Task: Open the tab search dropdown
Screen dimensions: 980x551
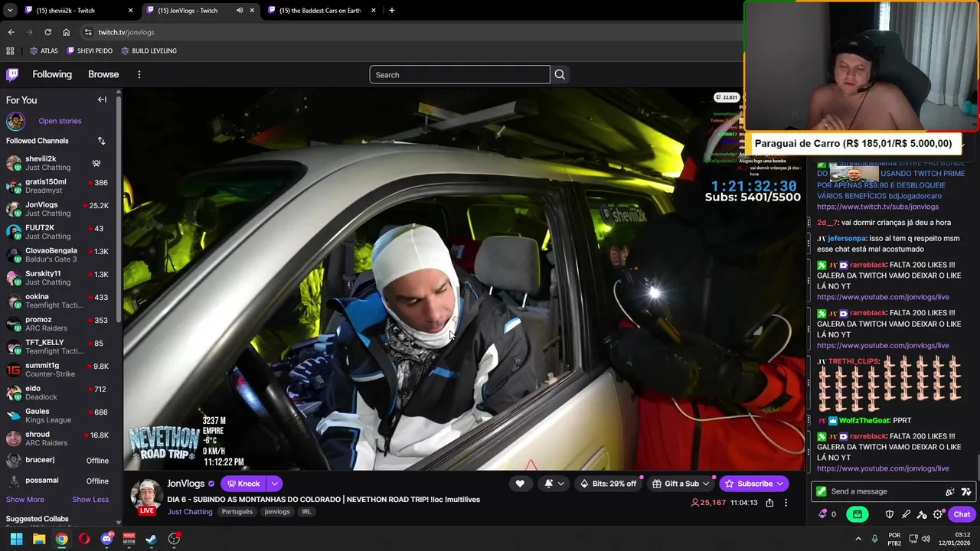Action: point(10,11)
